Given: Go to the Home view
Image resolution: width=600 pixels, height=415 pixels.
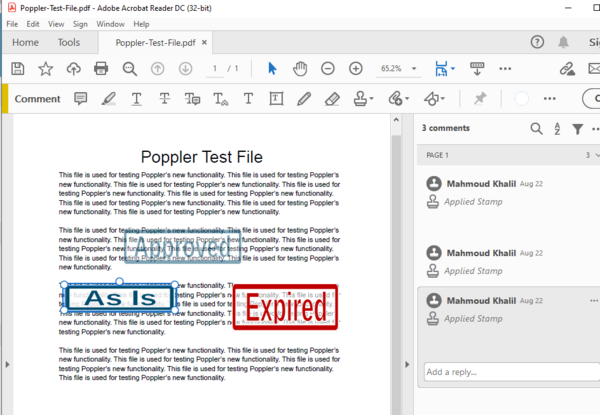Looking at the screenshot, I should [x=25, y=42].
